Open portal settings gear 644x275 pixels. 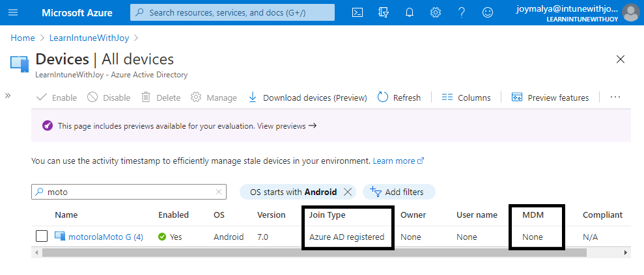436,13
